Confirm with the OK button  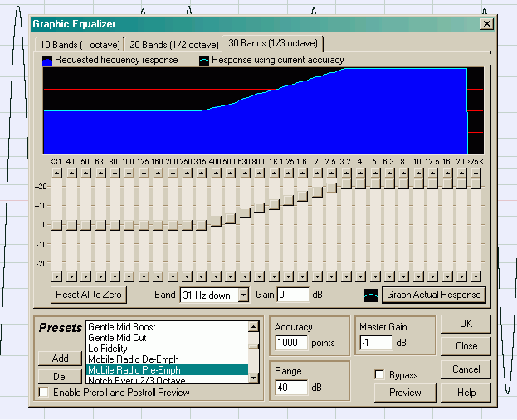pos(466,324)
